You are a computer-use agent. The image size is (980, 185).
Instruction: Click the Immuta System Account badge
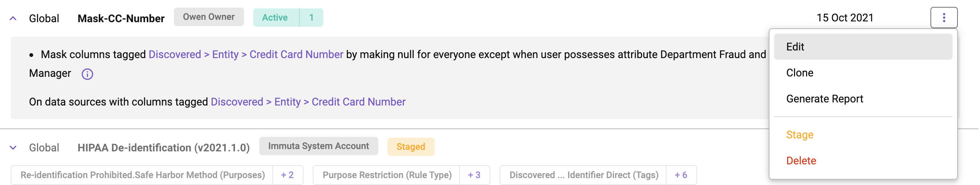(318, 146)
